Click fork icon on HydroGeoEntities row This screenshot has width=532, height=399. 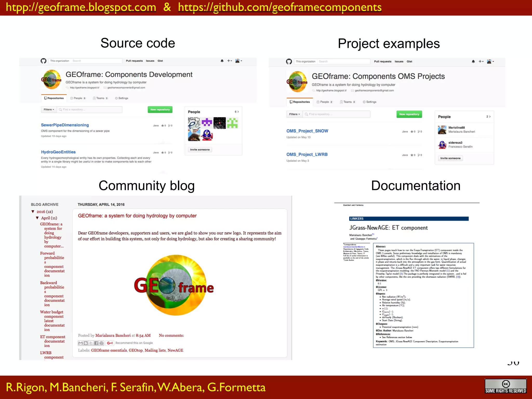point(169,152)
